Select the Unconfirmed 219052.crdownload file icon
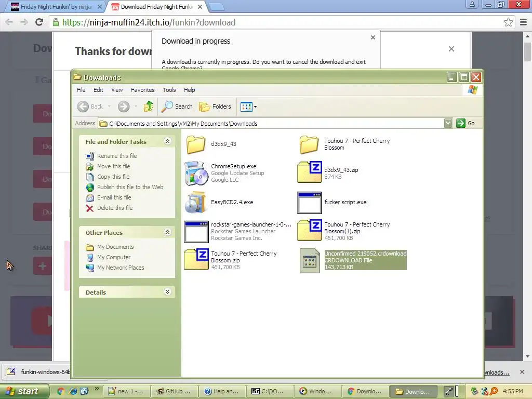This screenshot has height=399, width=532. pyautogui.click(x=310, y=261)
